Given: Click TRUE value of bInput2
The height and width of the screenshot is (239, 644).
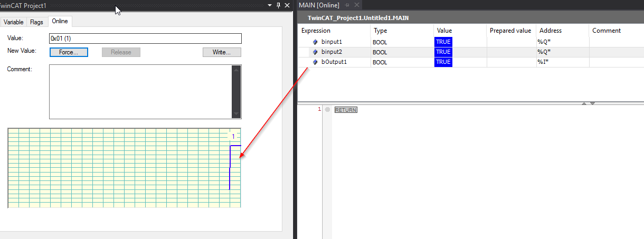Looking at the screenshot, I should click(443, 52).
